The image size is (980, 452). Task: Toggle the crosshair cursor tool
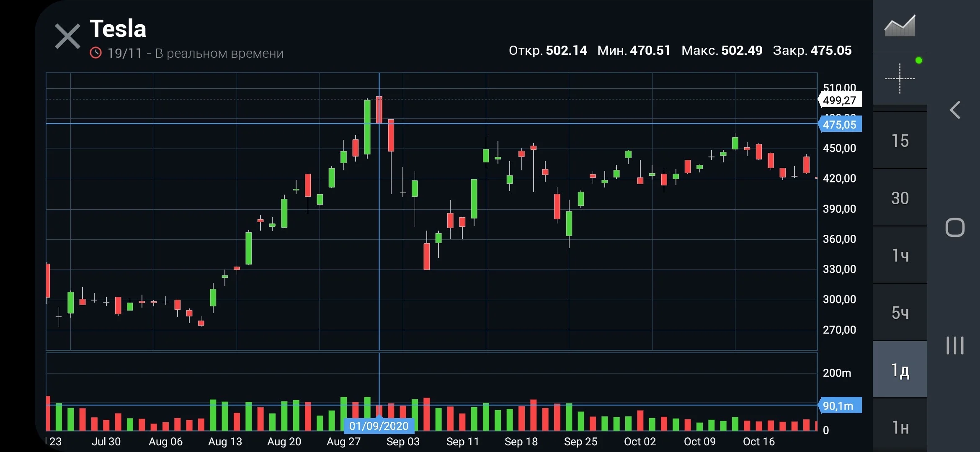click(x=900, y=78)
